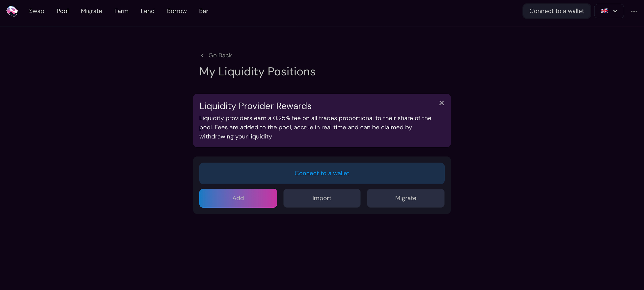Go to Migrate in top navigation
The height and width of the screenshot is (290, 644).
91,11
